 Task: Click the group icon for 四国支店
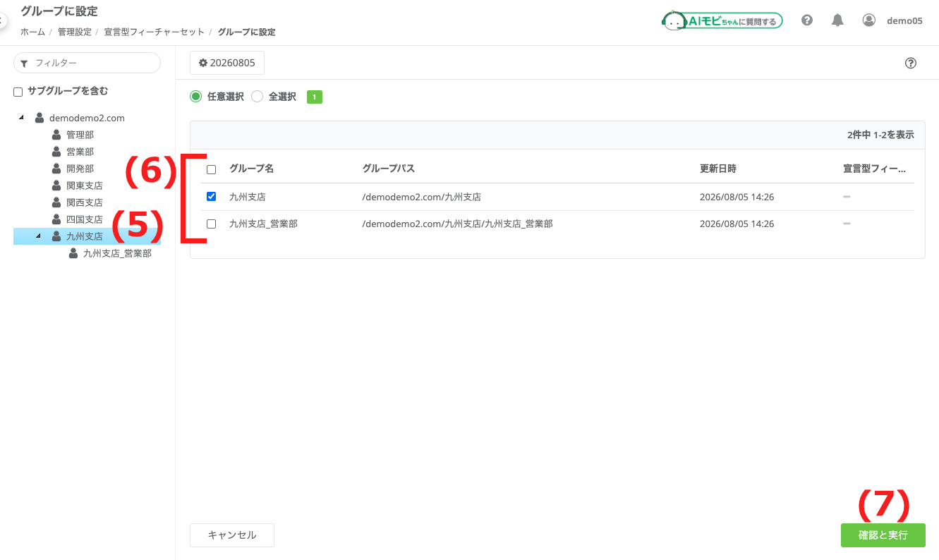(x=57, y=219)
